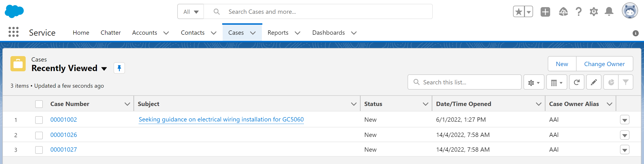Click the '6/1/2022, 1:27 PM' cell
Viewport: 644px width, 164px height.
[461, 120]
